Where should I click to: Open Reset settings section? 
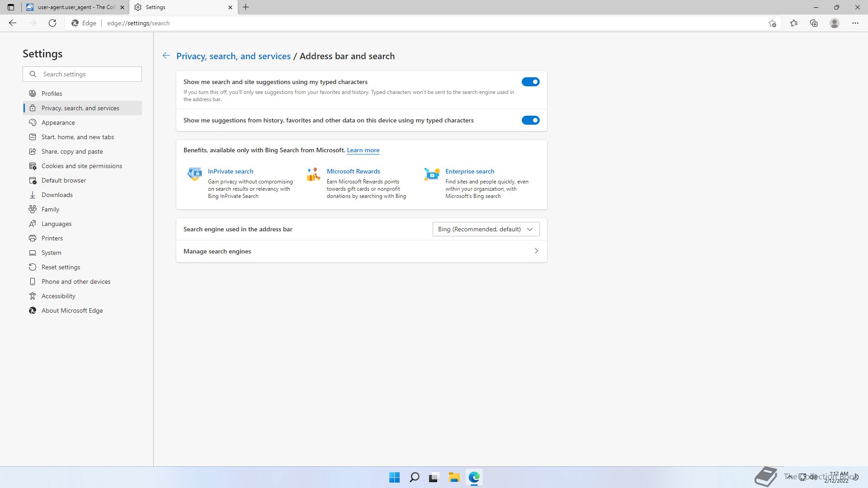point(82,267)
